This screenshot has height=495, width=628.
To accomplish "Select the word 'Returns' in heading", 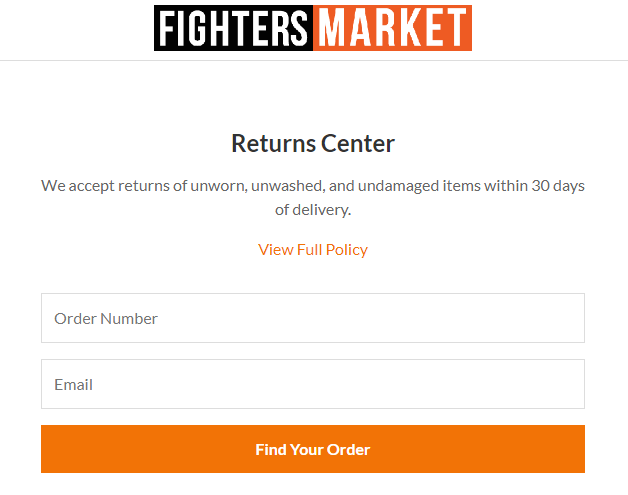I will click(274, 143).
